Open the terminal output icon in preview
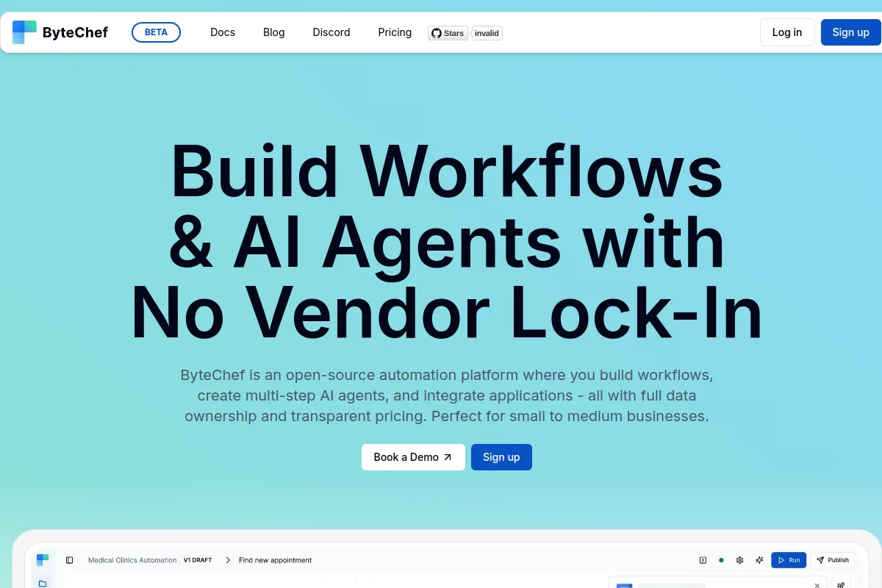882x588 pixels. point(703,560)
